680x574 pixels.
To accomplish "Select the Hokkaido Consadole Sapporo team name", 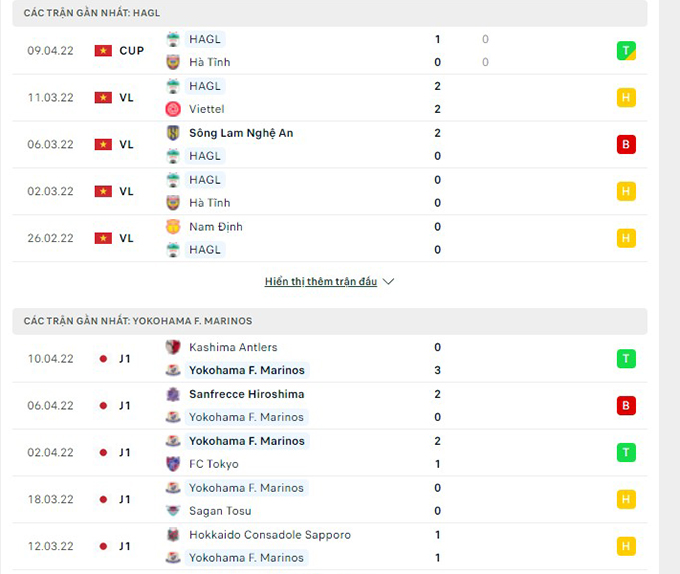I will tap(270, 535).
